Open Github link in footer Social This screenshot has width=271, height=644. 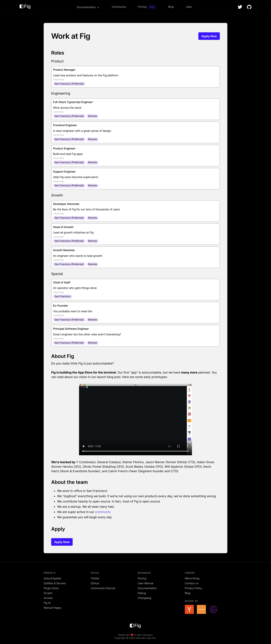(95, 583)
